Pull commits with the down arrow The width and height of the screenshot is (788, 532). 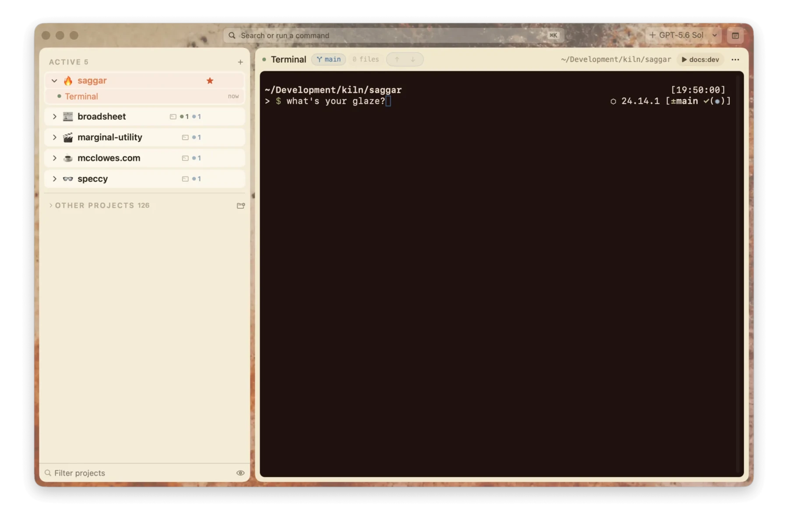[x=413, y=59]
